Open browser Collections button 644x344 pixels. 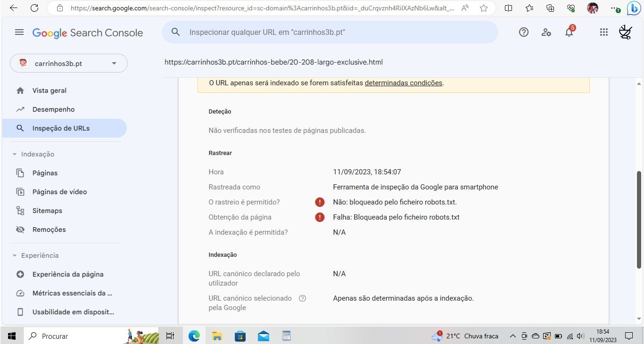tap(550, 8)
